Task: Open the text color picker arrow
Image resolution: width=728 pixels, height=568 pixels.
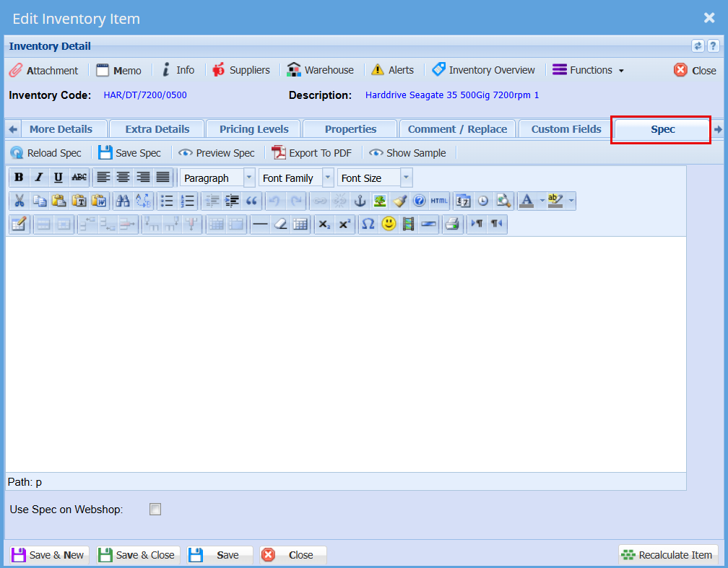Action: tap(542, 201)
